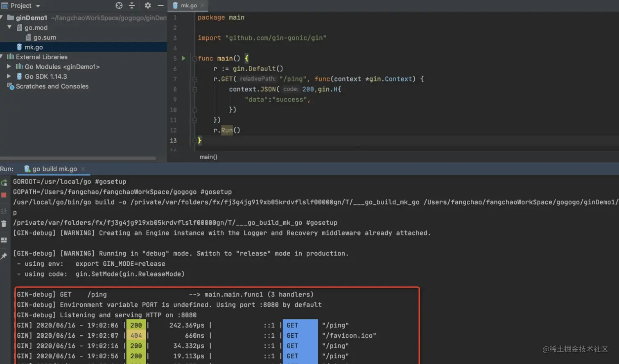Fold the r.GET block at line 7
This screenshot has height=364, width=619.
pos(195,79)
